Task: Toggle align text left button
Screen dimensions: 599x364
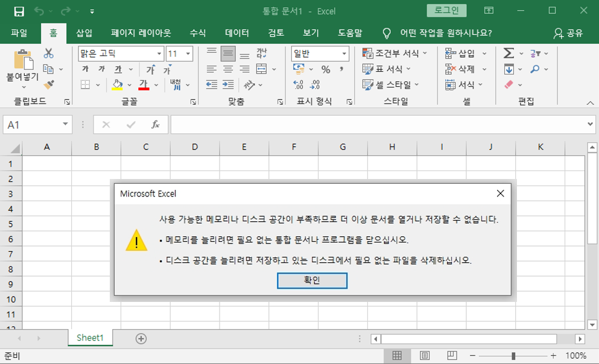Action: [x=212, y=69]
